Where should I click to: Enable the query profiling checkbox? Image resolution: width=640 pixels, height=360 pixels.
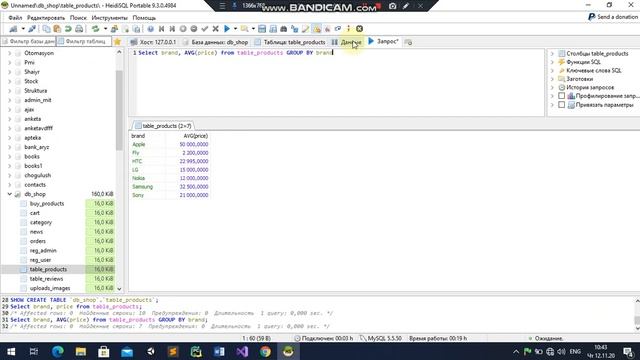coord(562,96)
